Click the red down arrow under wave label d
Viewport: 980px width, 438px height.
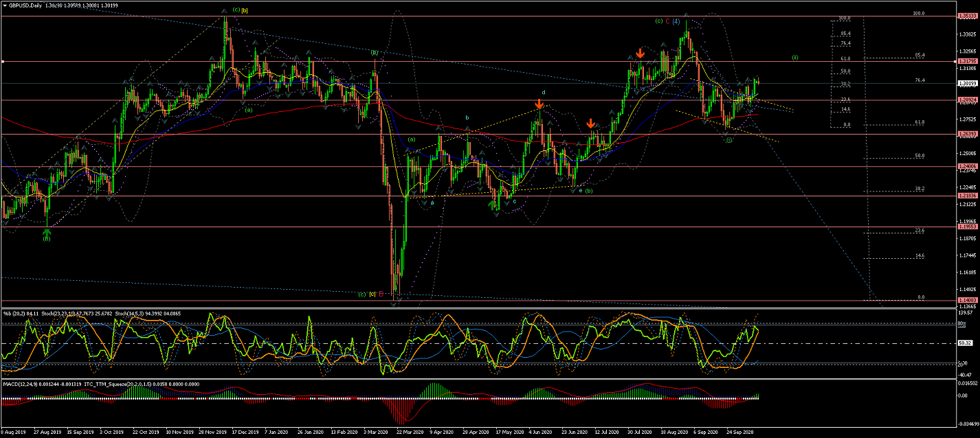point(539,105)
